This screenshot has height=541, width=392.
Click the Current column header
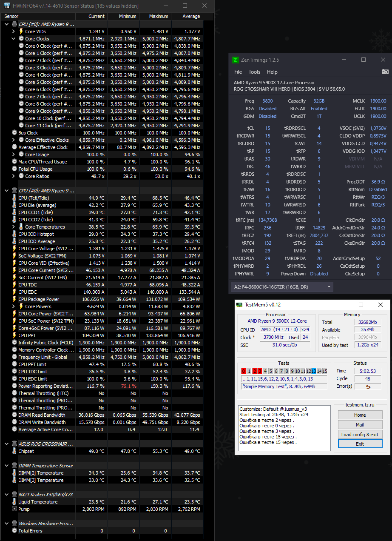pyautogui.click(x=91, y=16)
